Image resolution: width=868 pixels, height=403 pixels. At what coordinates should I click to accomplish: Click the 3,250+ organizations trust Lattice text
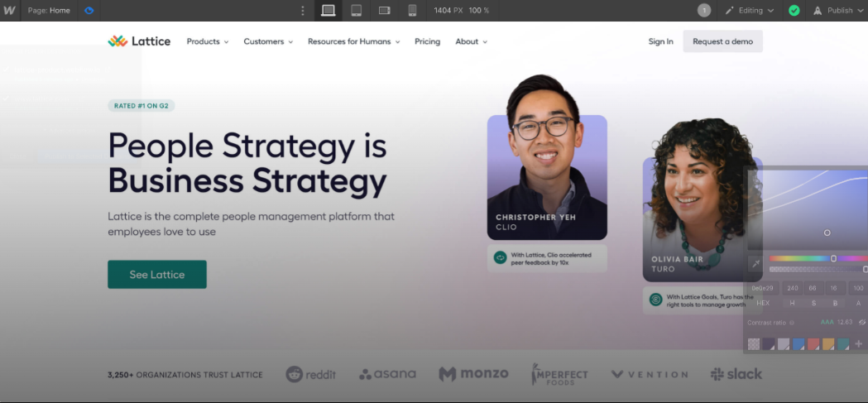coord(185,375)
